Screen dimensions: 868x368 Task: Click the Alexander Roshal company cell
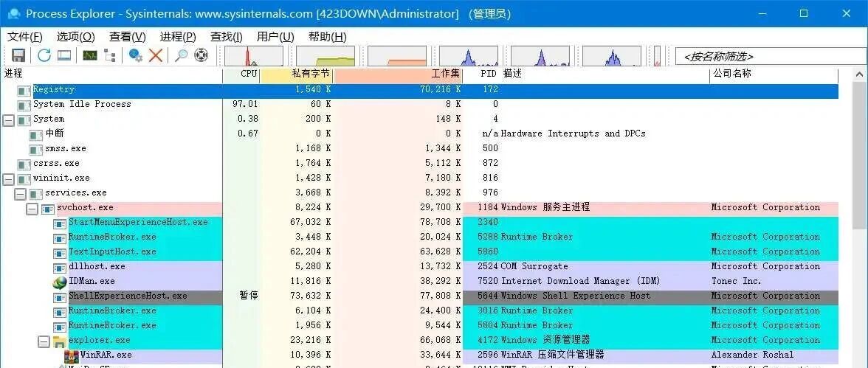[752, 355]
